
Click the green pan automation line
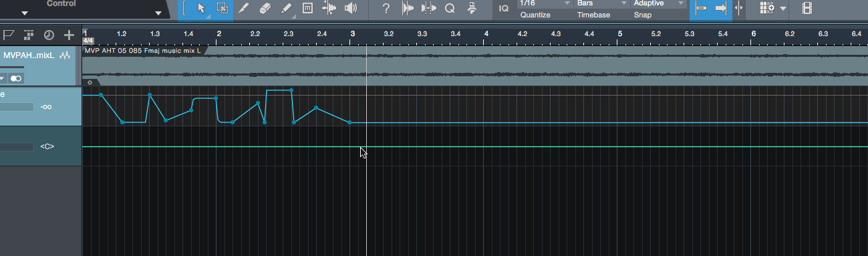coord(474,146)
